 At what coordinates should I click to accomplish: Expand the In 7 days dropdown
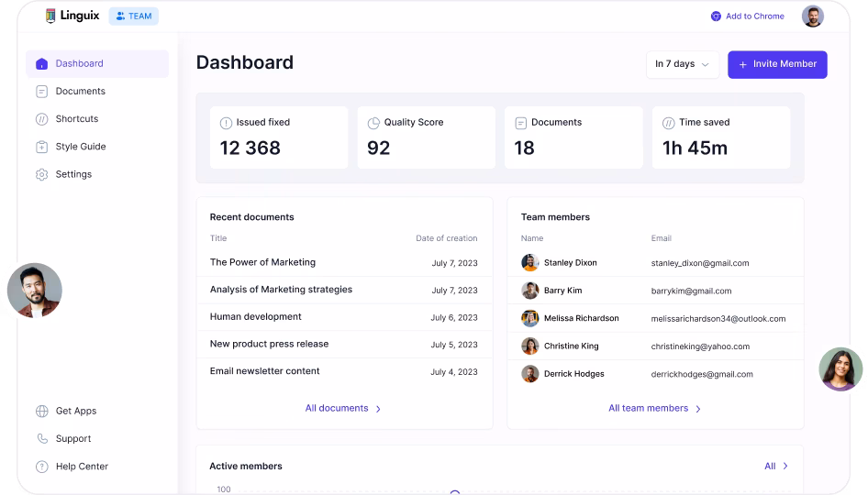click(682, 64)
